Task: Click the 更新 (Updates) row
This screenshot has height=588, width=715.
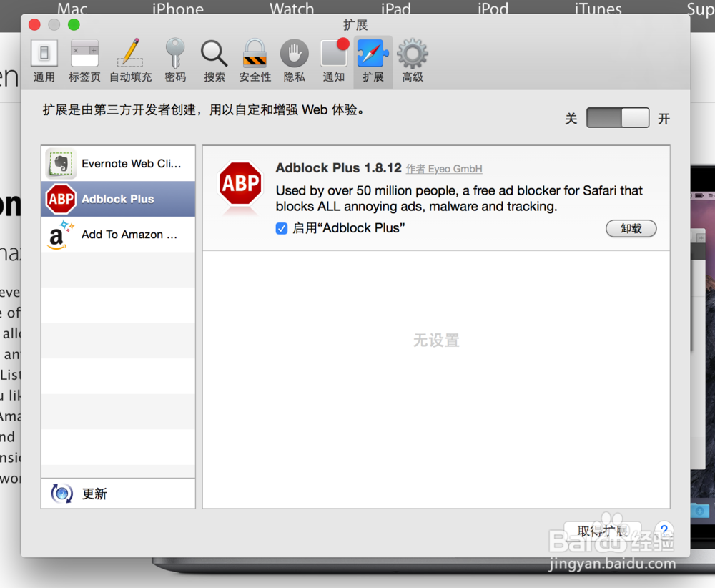Action: coord(118,494)
